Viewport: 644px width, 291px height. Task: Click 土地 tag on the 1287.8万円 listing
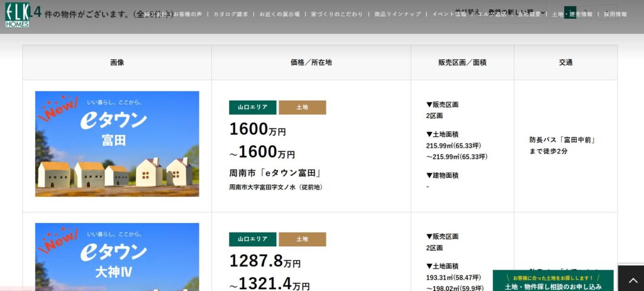[x=302, y=239]
